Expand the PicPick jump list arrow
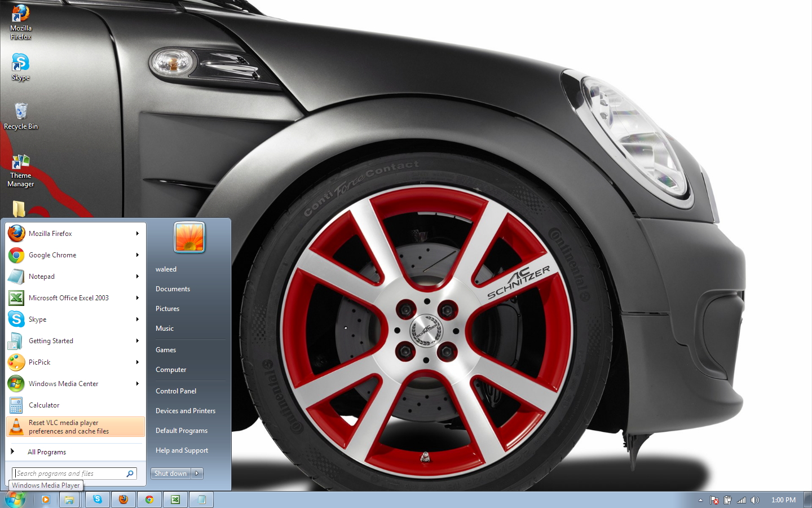This screenshot has width=812, height=508. pos(137,362)
